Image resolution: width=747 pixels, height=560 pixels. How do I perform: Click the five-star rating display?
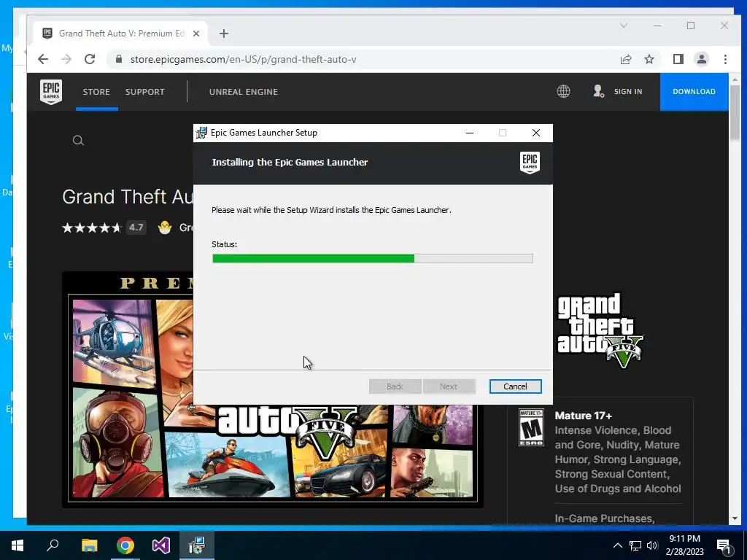click(x=92, y=227)
